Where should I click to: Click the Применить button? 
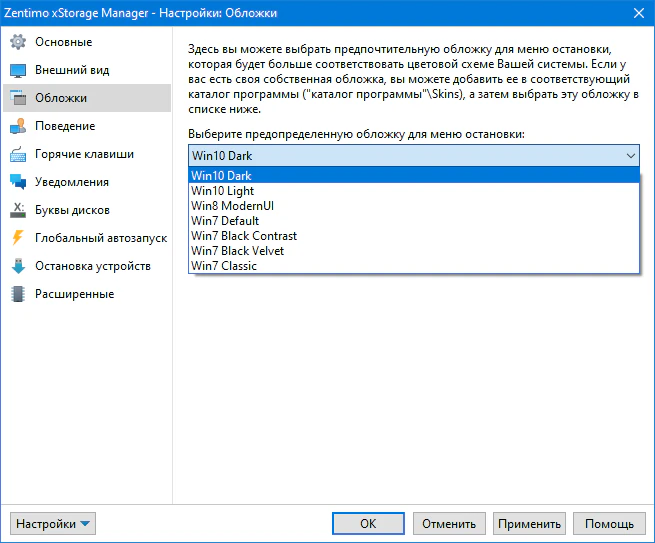click(528, 523)
